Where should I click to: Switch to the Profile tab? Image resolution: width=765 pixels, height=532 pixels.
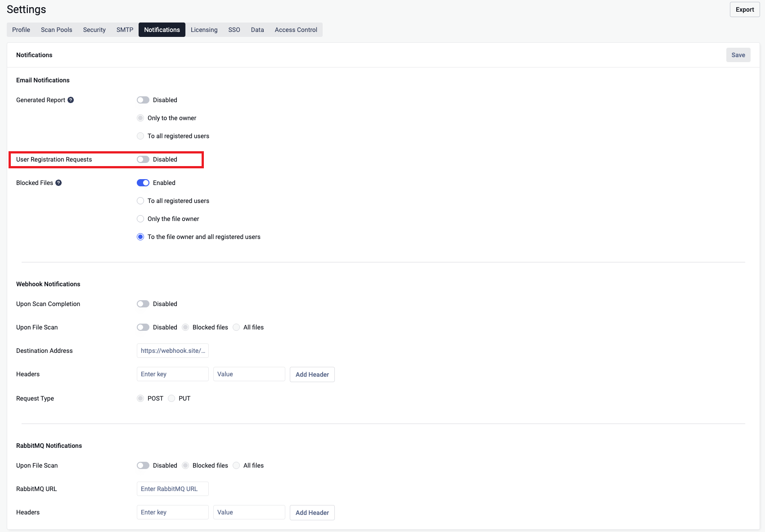click(21, 30)
